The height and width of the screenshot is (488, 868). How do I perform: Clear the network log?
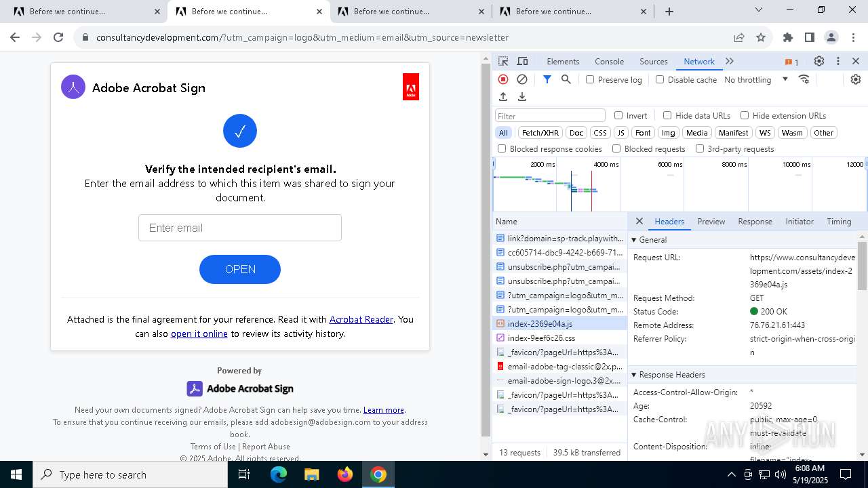(x=522, y=79)
